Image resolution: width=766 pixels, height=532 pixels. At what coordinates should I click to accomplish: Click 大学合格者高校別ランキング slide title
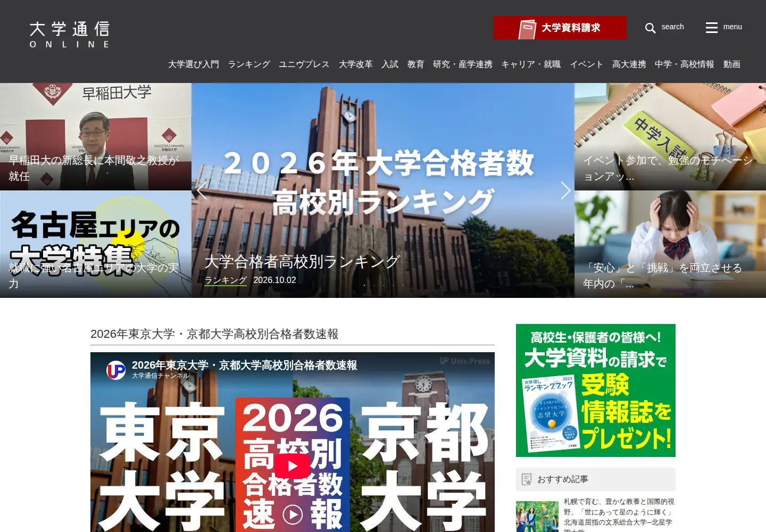[x=302, y=262]
